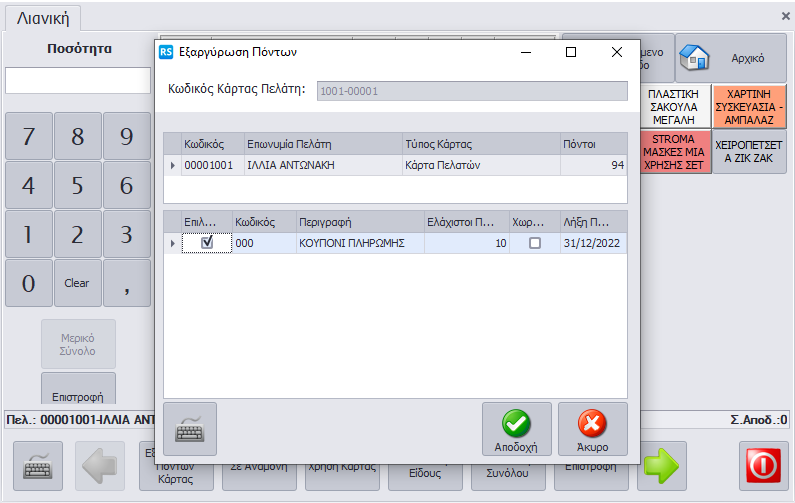Sort by the Πόντοι column header

[x=592, y=143]
